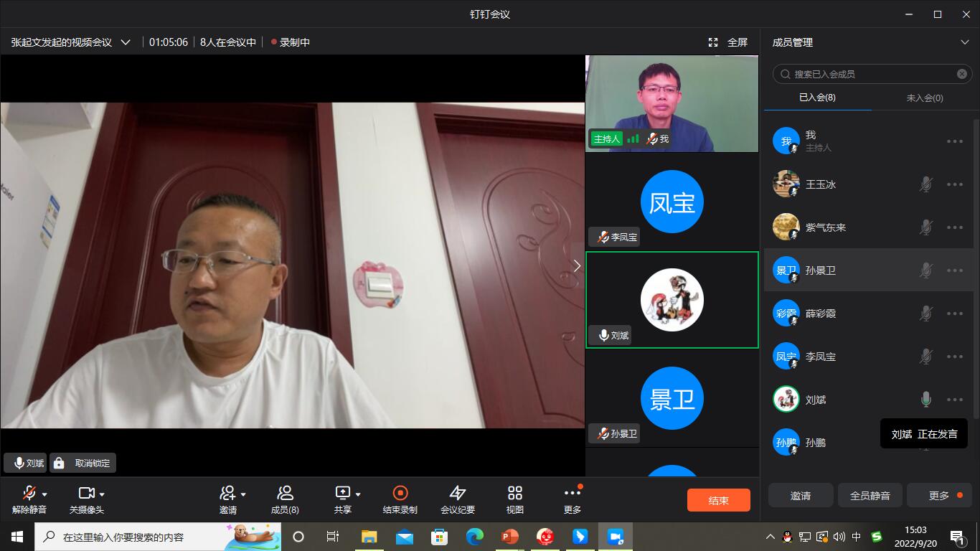Click the QQ penguin tray icon
The width and height of the screenshot is (980, 551).
[x=788, y=537]
